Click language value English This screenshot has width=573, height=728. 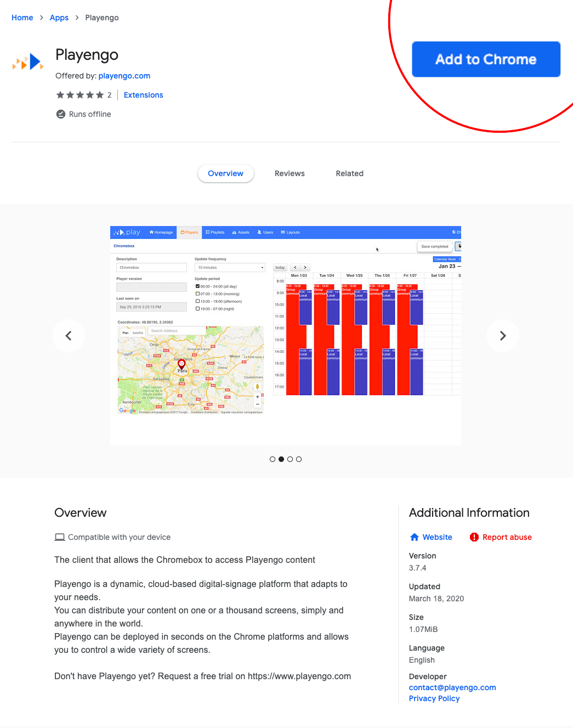(422, 660)
